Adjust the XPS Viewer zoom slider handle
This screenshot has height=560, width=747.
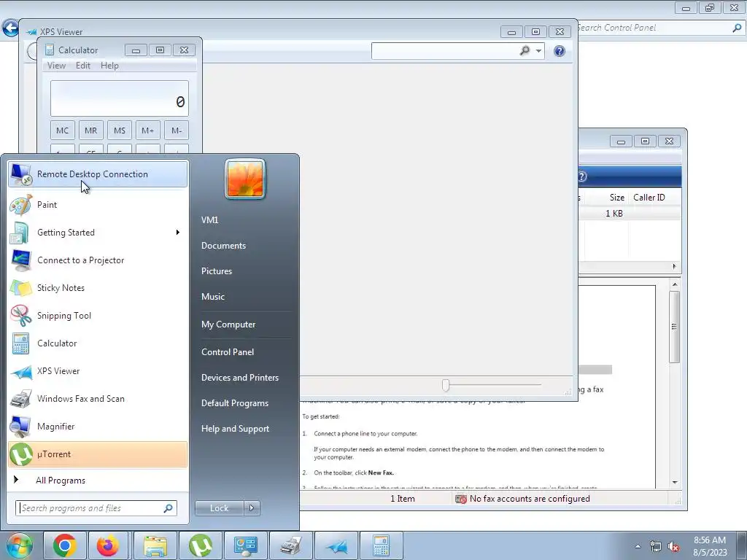[x=446, y=385]
